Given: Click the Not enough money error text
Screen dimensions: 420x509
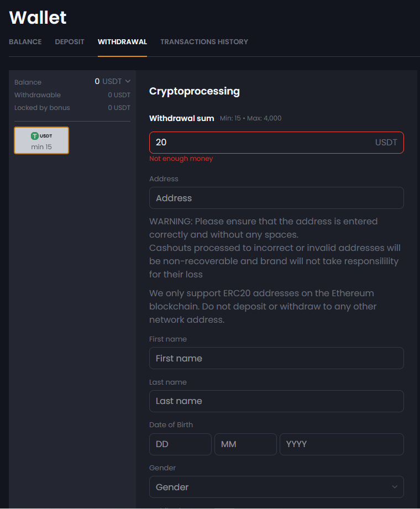Looking at the screenshot, I should pyautogui.click(x=181, y=159).
